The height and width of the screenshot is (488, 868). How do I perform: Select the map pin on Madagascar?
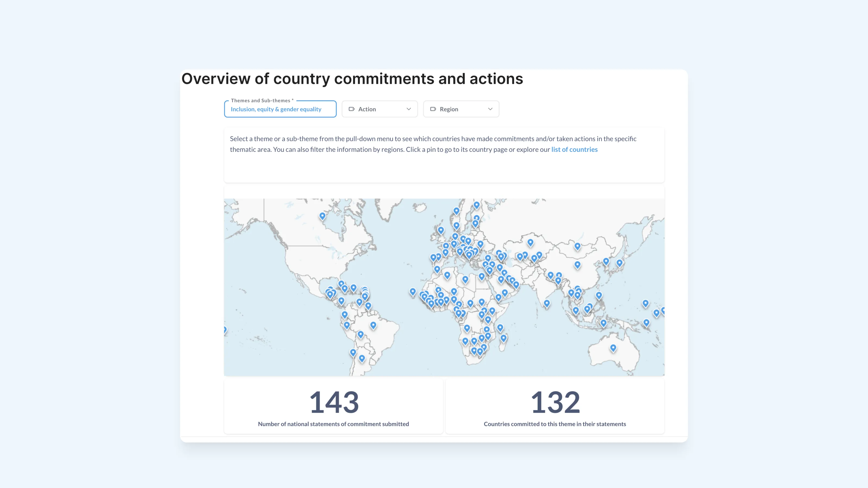click(x=503, y=338)
